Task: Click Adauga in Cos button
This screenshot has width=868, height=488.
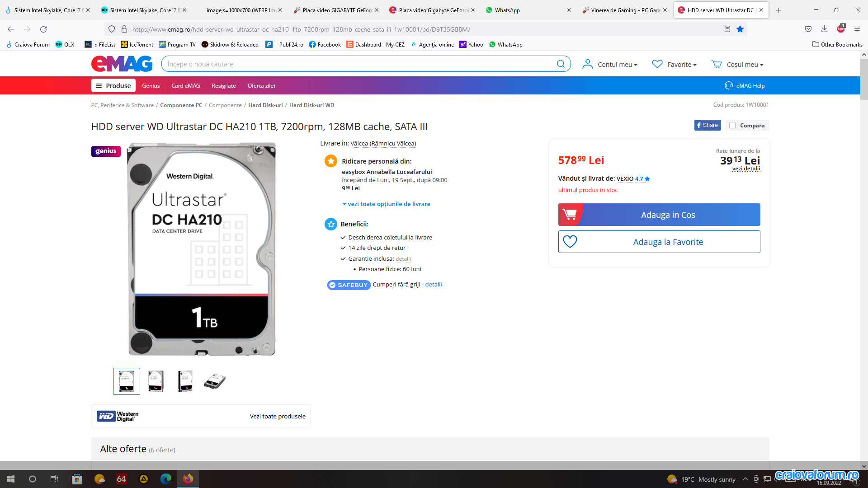Action: pyautogui.click(x=659, y=215)
